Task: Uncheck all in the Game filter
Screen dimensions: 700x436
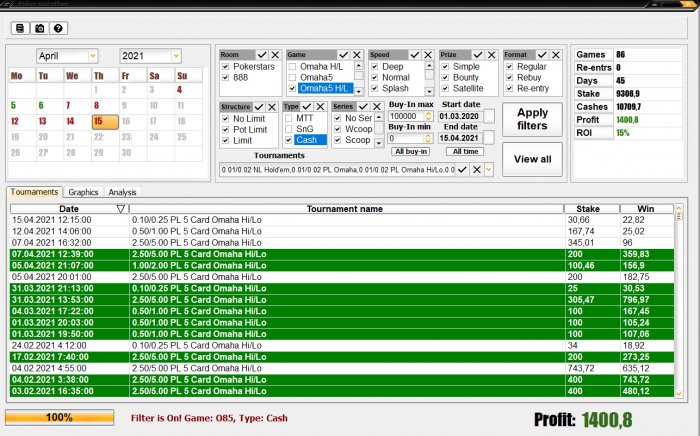Action: coord(357,55)
